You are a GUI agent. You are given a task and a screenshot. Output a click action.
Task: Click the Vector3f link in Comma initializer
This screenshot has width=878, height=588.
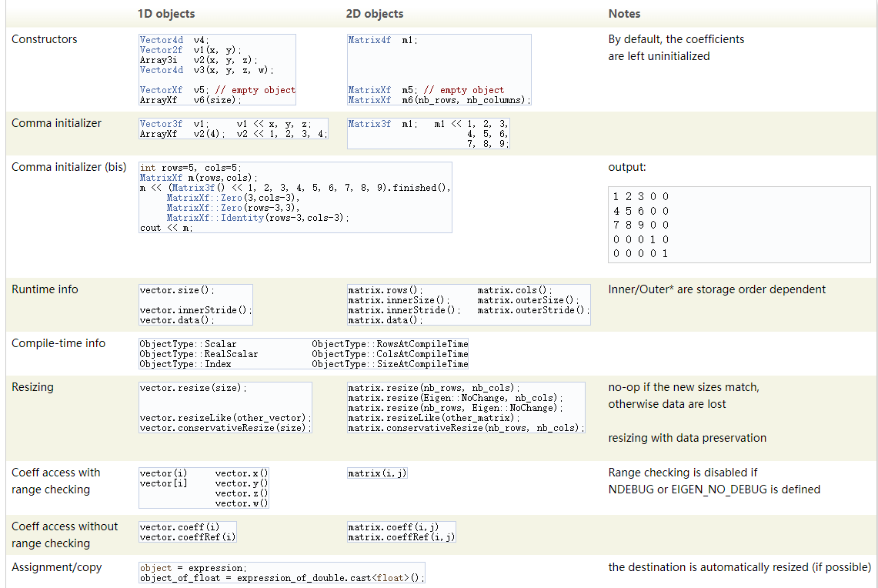[161, 124]
